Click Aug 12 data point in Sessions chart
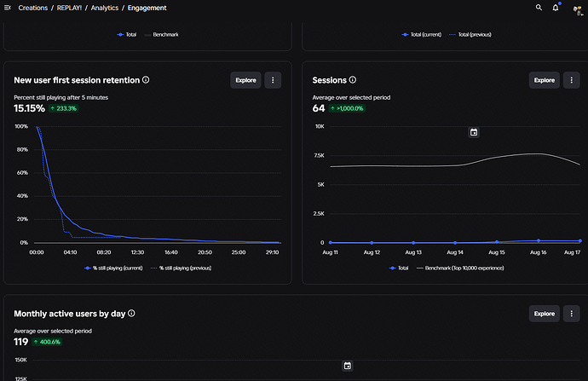Screen dimensions: 588x381 tap(372, 243)
